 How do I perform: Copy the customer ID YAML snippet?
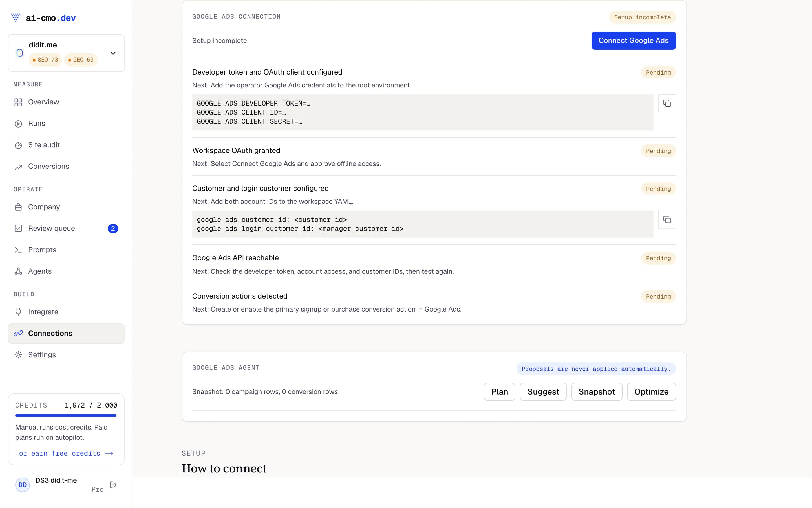667,220
